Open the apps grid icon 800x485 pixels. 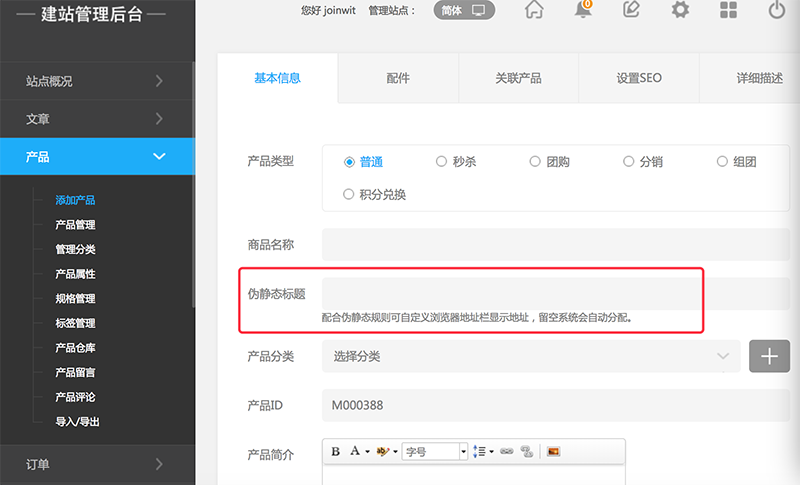point(729,11)
